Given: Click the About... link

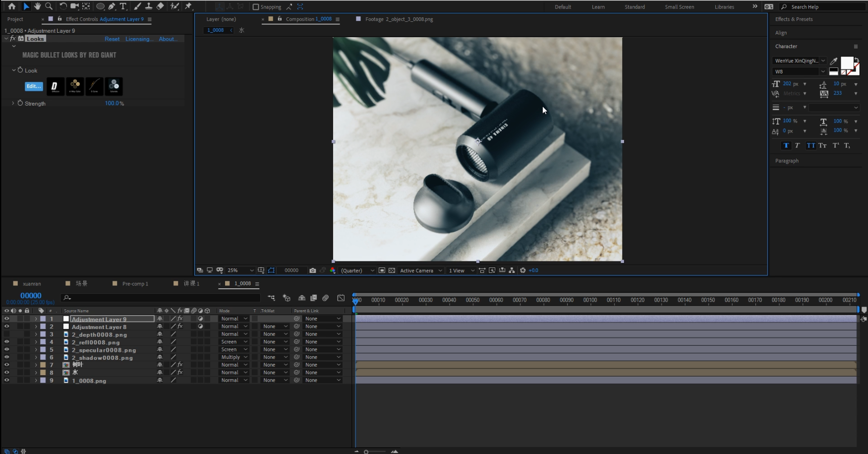Looking at the screenshot, I should tap(168, 39).
